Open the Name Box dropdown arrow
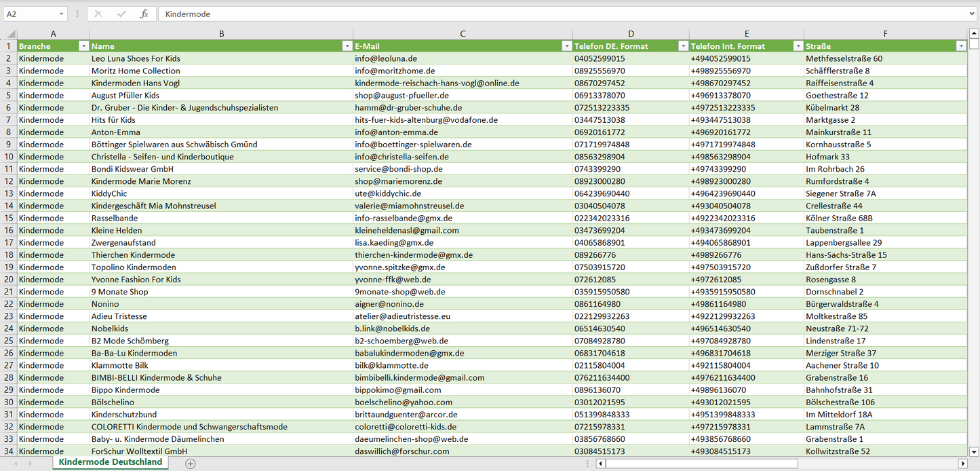 click(x=62, y=14)
